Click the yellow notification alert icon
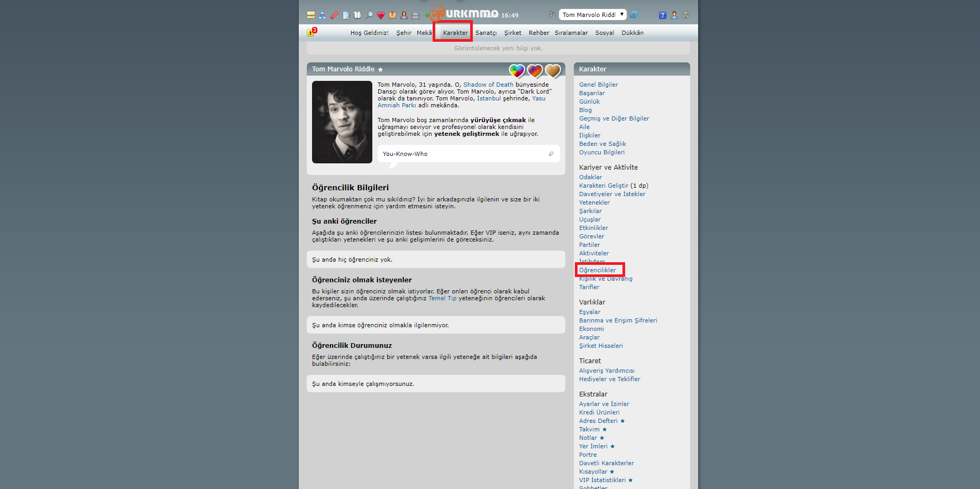The height and width of the screenshot is (489, 980). coord(310,33)
